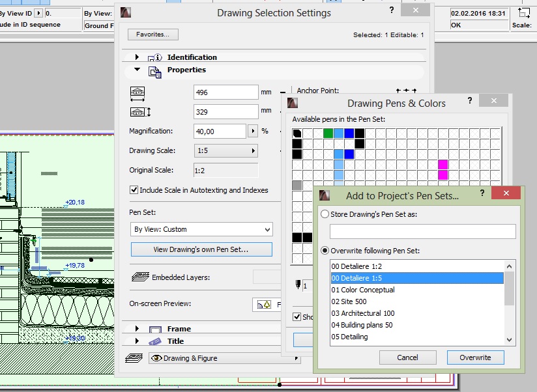Click the Identification info icon

(x=155, y=57)
